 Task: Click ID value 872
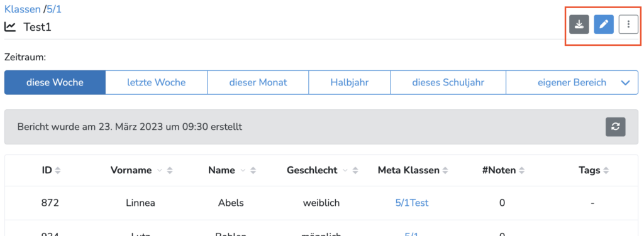pos(50,202)
